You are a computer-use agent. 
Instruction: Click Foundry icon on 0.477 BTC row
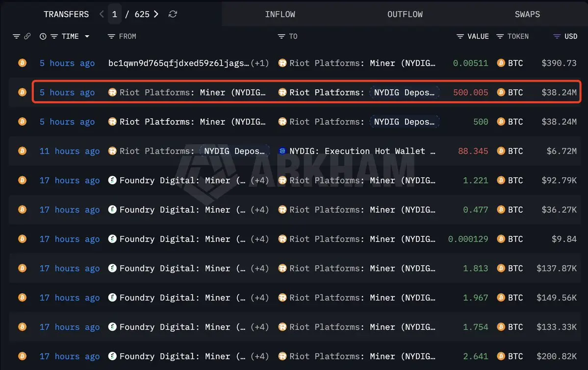[x=112, y=210]
